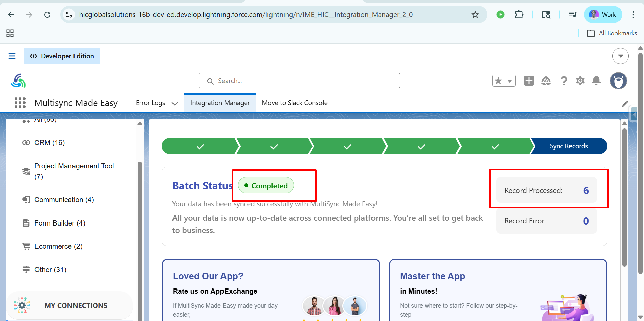Click the third completed checkmark step

[348, 146]
